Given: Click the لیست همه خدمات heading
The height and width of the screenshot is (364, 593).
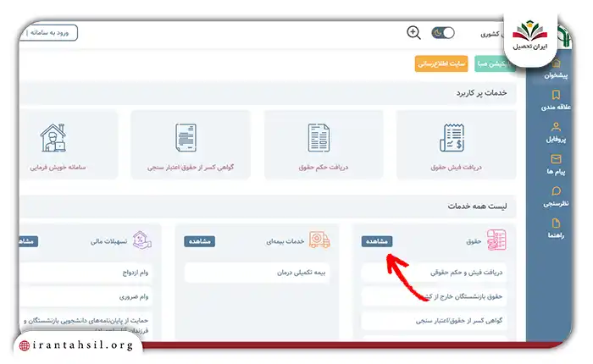Looking at the screenshot, I should pyautogui.click(x=477, y=206).
